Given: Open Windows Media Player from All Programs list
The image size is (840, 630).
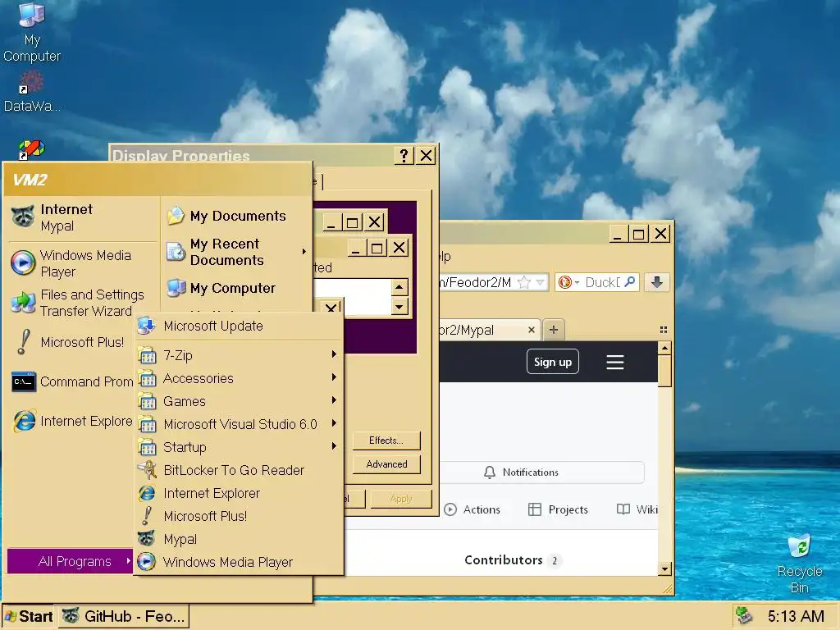Looking at the screenshot, I should (x=239, y=562).
